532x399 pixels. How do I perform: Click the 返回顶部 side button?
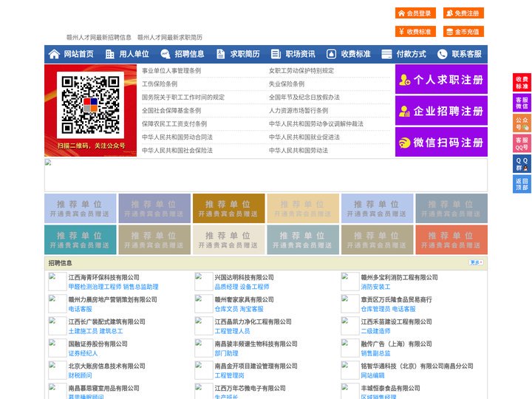pyautogui.click(x=522, y=184)
